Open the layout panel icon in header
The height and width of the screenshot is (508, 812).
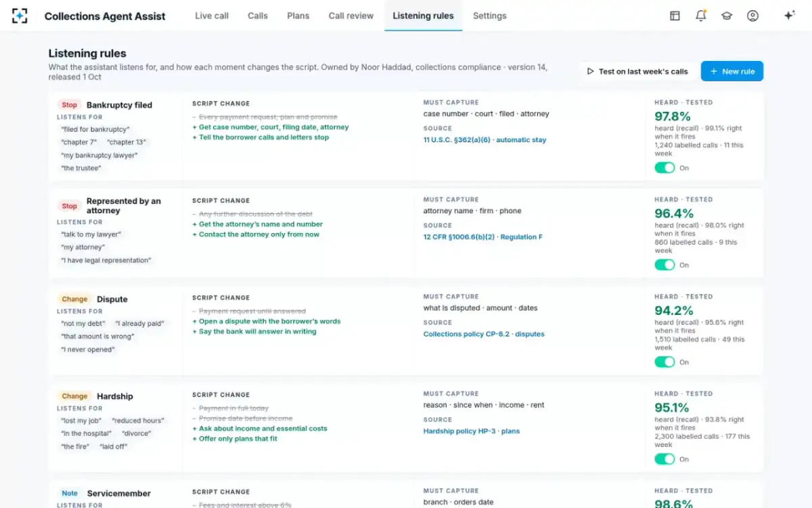coord(675,16)
